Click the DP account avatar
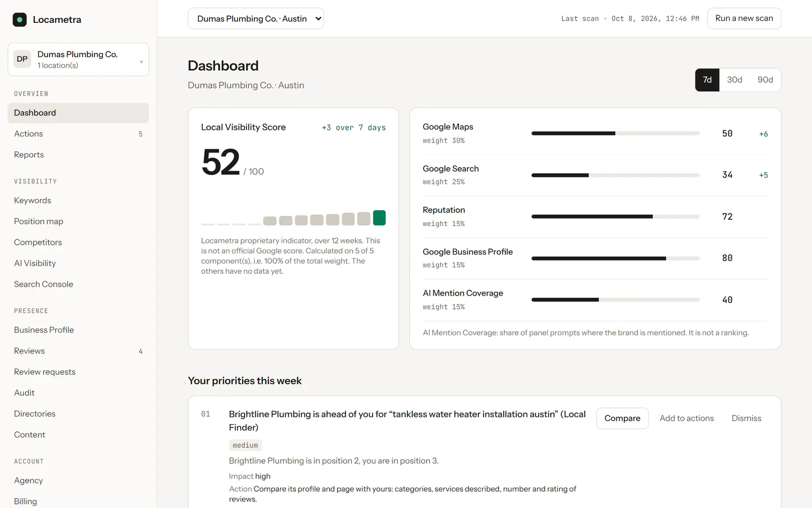This screenshot has height=508, width=812. (x=22, y=59)
